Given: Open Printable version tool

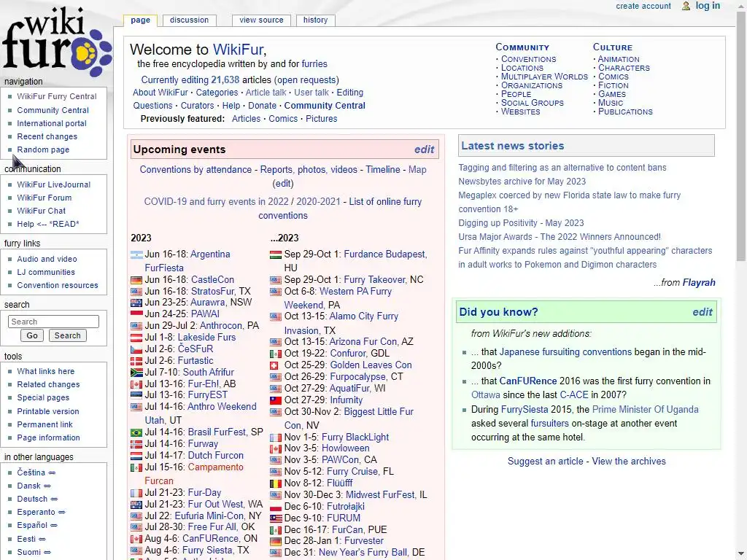Looking at the screenshot, I should click(48, 411).
